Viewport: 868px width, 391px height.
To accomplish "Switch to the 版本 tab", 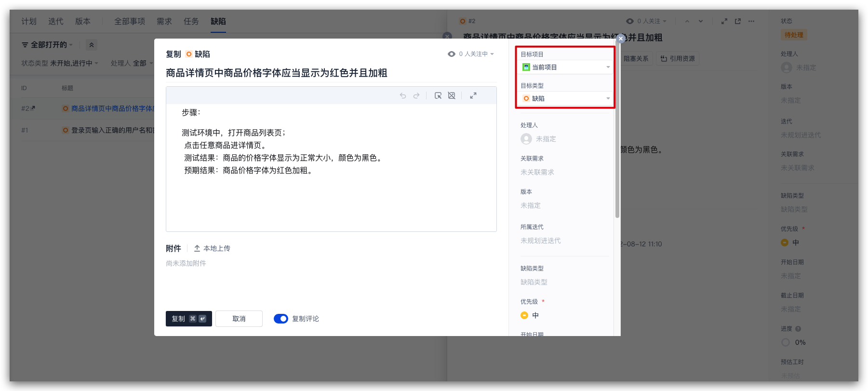I will point(83,21).
